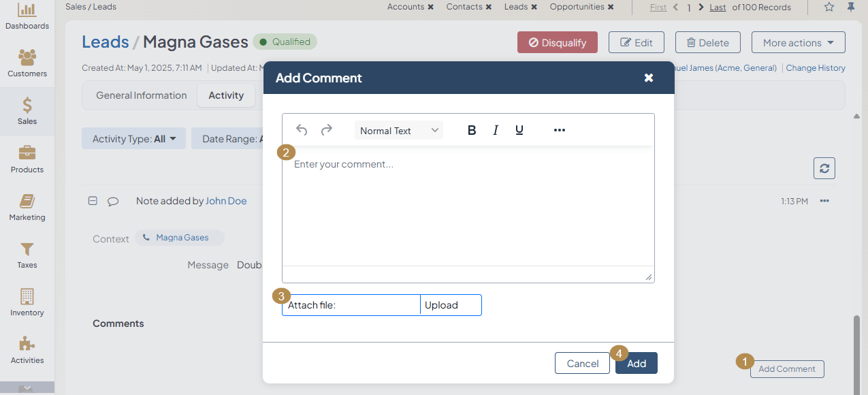Toggle bold formatting in comment editor
The height and width of the screenshot is (395, 868).
tap(472, 130)
